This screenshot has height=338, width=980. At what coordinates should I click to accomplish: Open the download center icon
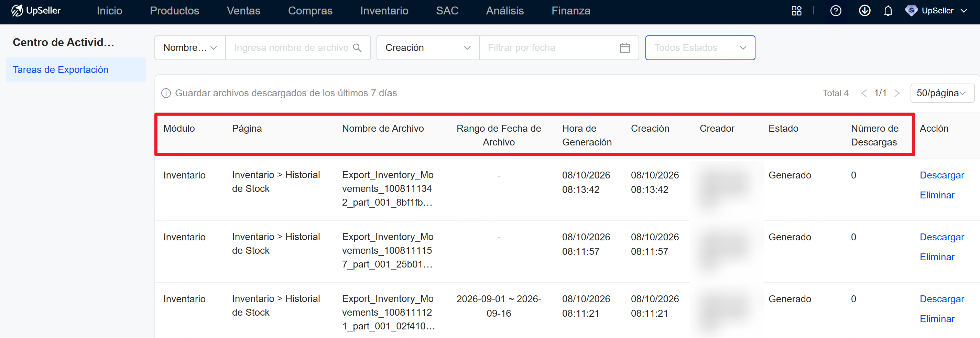click(x=864, y=11)
